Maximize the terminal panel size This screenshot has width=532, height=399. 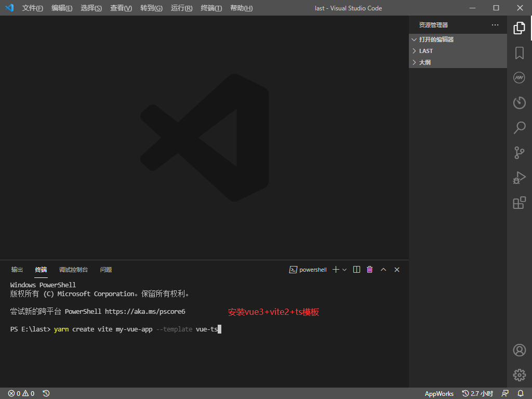coord(383,270)
